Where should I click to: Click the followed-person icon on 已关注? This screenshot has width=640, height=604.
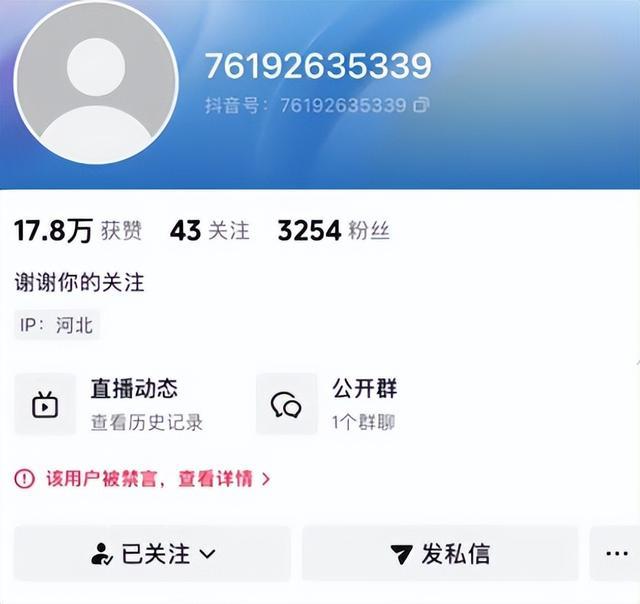[x=101, y=554]
